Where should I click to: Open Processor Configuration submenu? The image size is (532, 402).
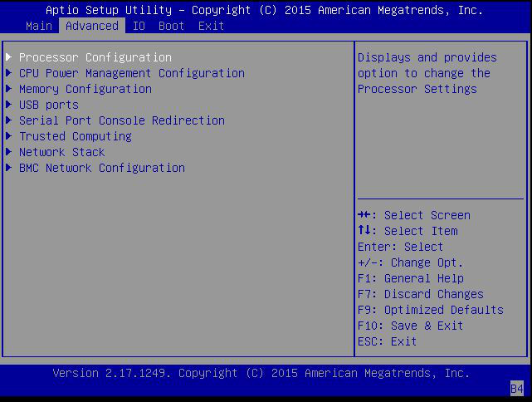[95, 57]
